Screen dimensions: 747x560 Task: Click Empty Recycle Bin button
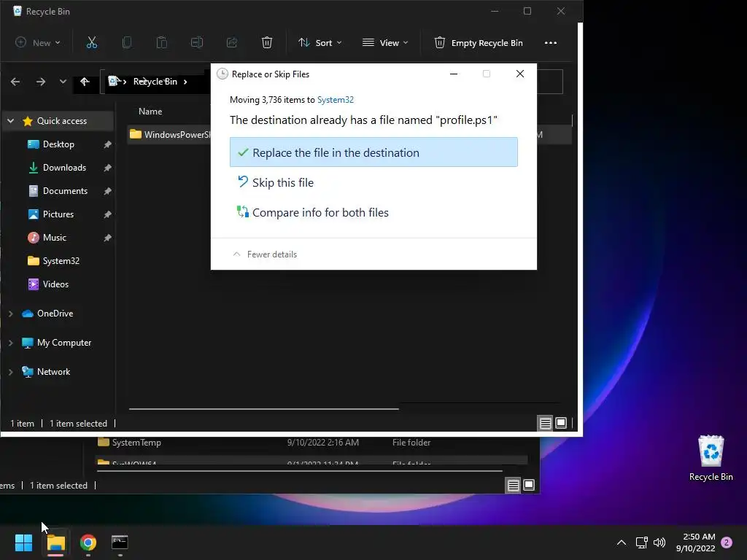(479, 42)
